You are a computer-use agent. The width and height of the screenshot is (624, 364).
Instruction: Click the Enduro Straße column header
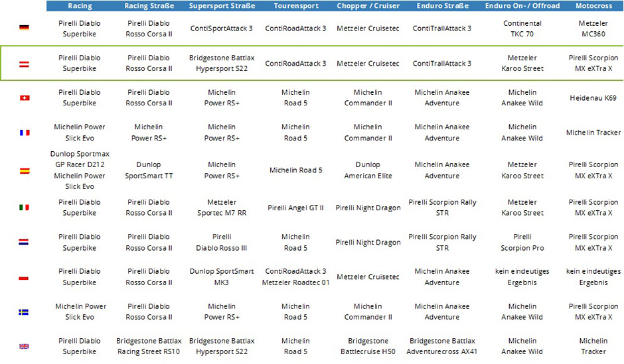tap(442, 6)
